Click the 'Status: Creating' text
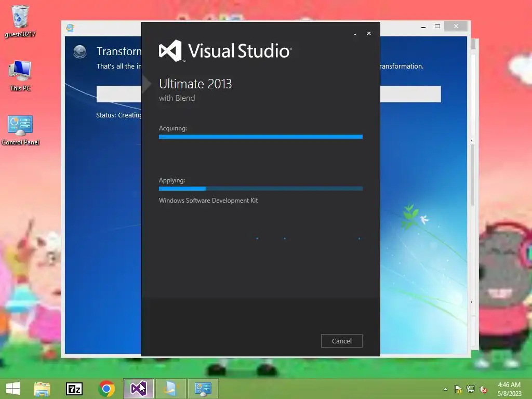Viewport: 532px width, 399px height. click(119, 115)
